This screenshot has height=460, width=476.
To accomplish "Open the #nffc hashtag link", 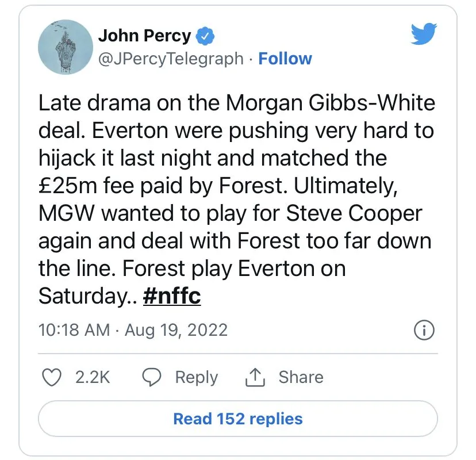I will [x=171, y=296].
